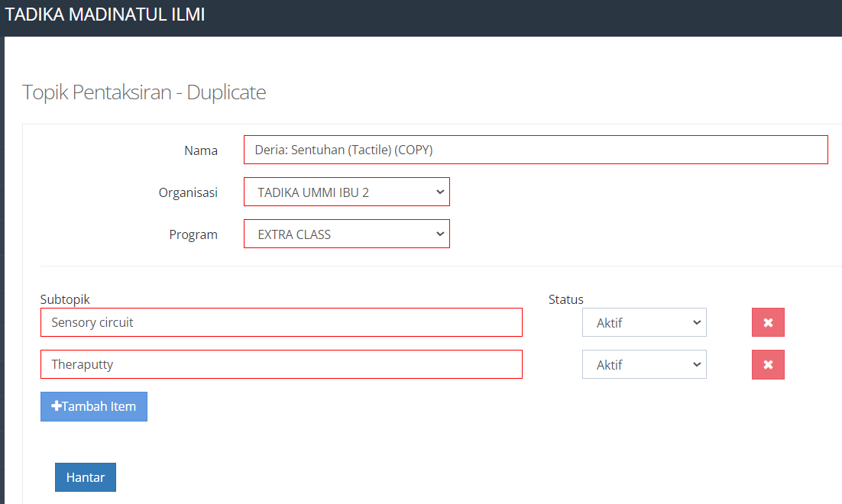The width and height of the screenshot is (842, 504).
Task: Click the TADIKA MADINATUL ILMI header title
Action: point(105,15)
